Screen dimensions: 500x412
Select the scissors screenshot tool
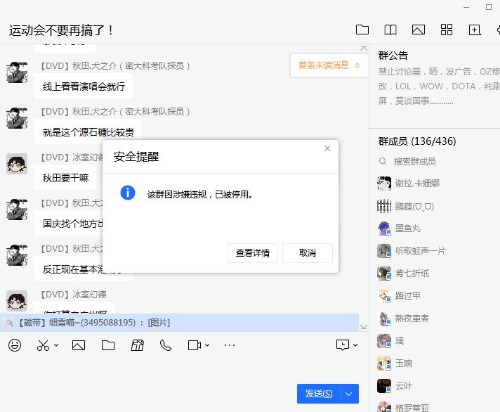pos(43,345)
